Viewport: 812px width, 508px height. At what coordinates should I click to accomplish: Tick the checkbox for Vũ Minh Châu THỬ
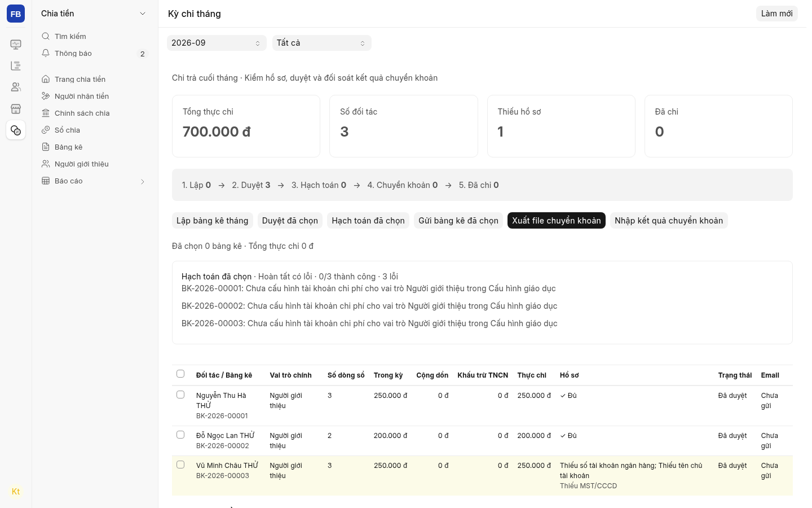click(x=180, y=465)
